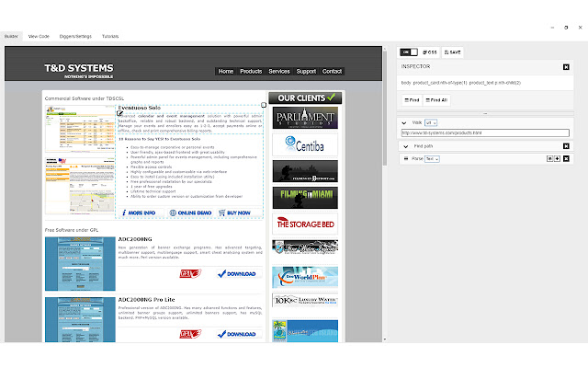Click the DOWNLOAD button for ADC2000NG
This screenshot has width=588, height=368.
pos(237,274)
